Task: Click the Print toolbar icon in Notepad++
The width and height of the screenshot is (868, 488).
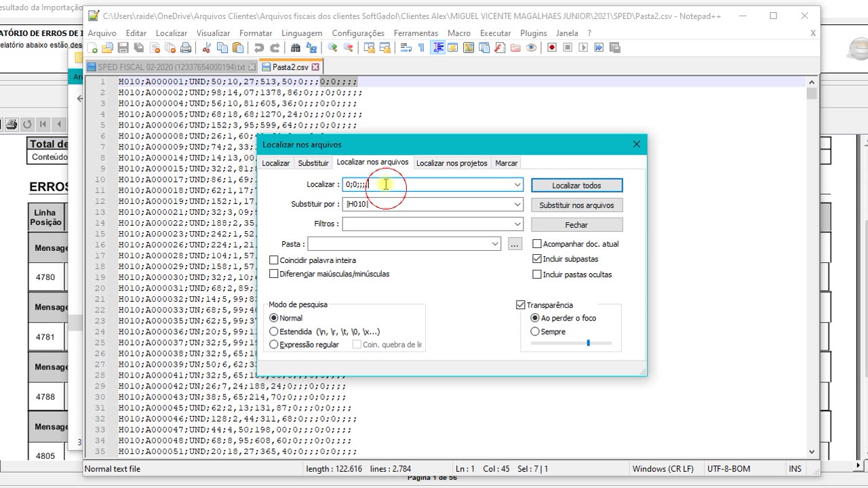Action: pos(186,47)
